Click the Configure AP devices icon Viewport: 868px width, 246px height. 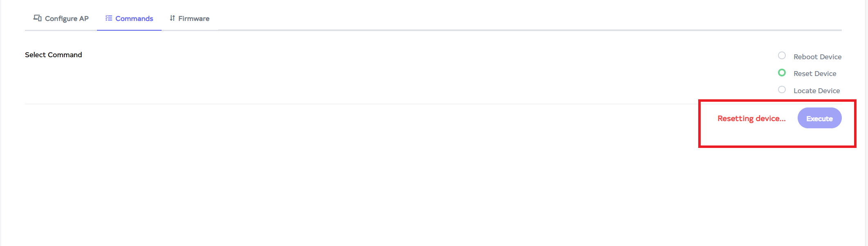pyautogui.click(x=37, y=18)
